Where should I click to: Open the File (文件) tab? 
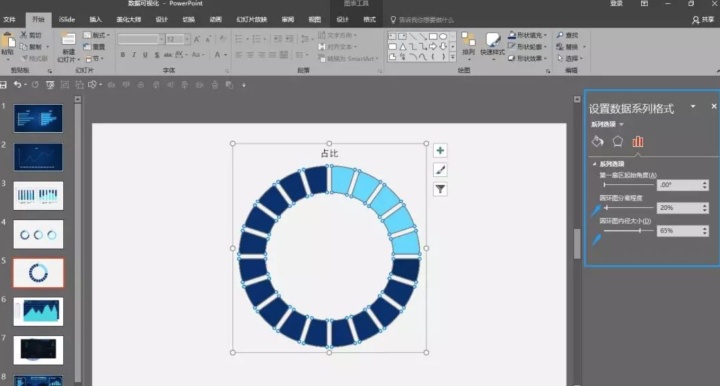pyautogui.click(x=9, y=19)
